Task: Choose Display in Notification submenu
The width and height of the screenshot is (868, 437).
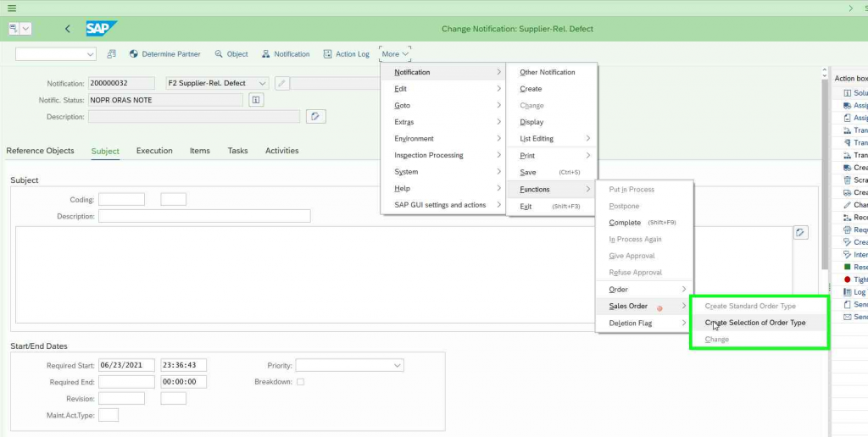Action: [551, 122]
